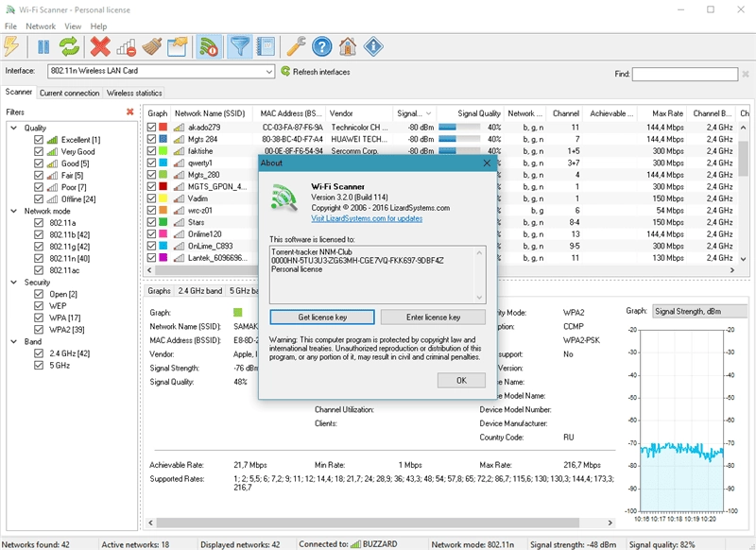This screenshot has width=756, height=550.
Task: Clear filters with the red X in Filters panel
Action: 129,112
